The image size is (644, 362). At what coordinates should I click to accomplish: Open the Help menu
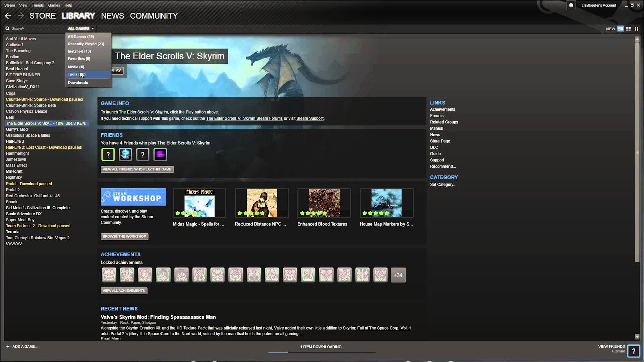(68, 5)
